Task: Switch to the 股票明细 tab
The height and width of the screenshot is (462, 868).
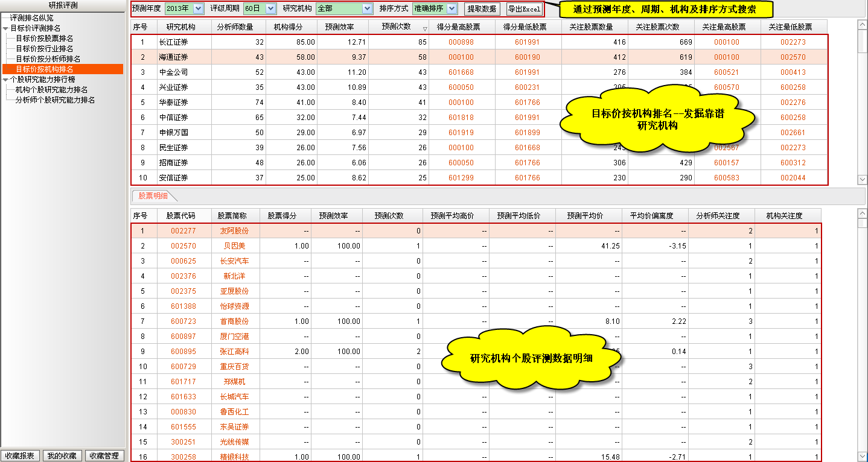Action: click(x=153, y=196)
